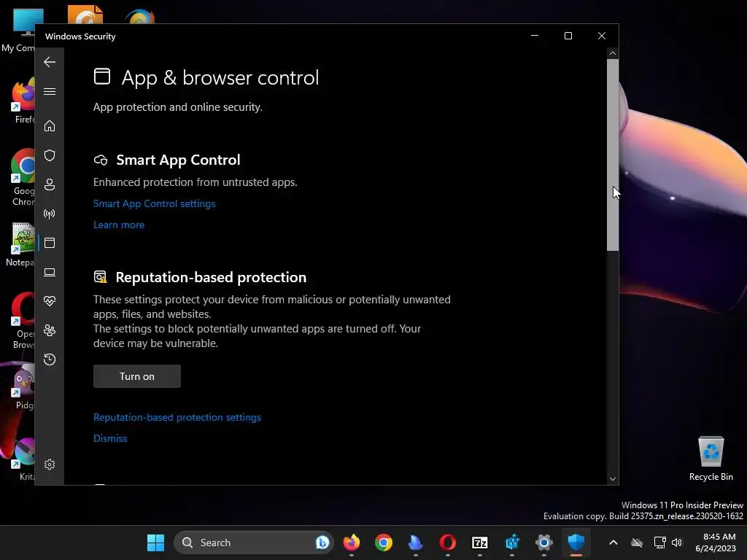The width and height of the screenshot is (747, 560).
Task: Open the network status tray icon
Action: coord(659,542)
